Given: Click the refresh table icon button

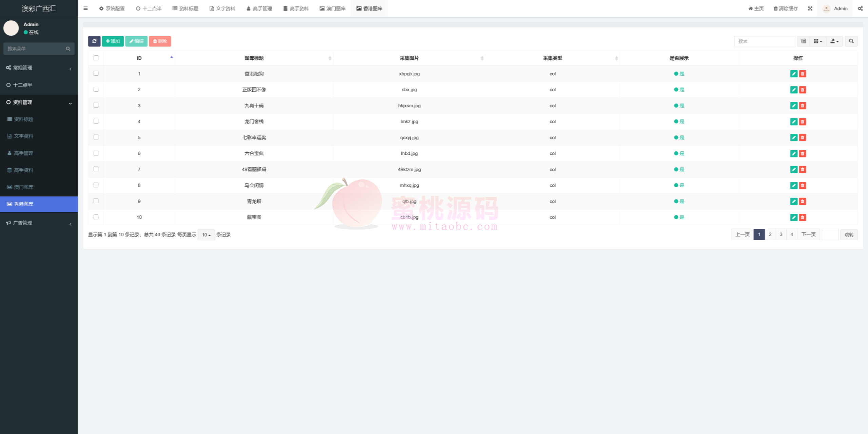Looking at the screenshot, I should pyautogui.click(x=94, y=41).
